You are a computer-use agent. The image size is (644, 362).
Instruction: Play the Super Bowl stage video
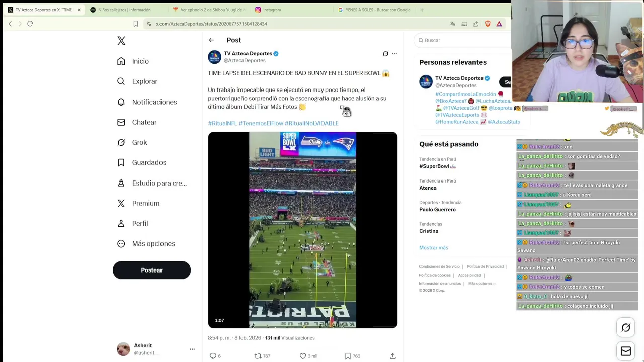pyautogui.click(x=302, y=230)
